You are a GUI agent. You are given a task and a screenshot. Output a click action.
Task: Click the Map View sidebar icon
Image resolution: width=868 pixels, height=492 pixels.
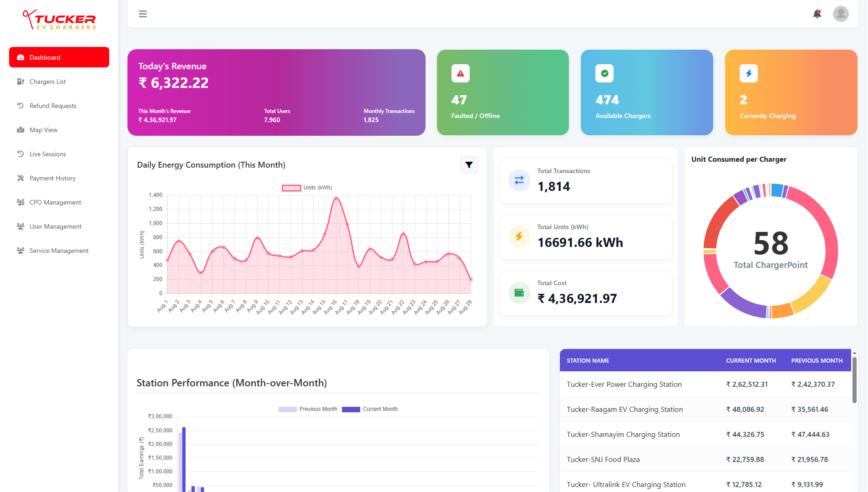(20, 130)
